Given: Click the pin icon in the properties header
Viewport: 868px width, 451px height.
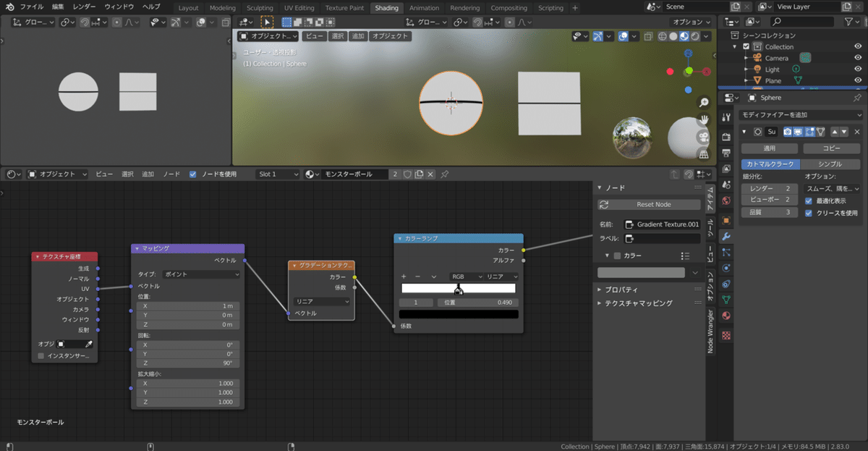Looking at the screenshot, I should (x=857, y=98).
